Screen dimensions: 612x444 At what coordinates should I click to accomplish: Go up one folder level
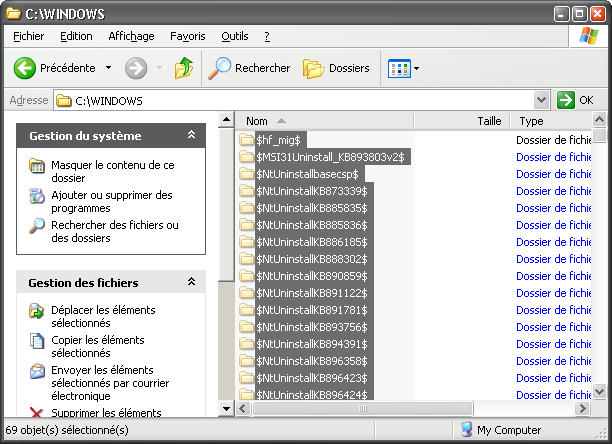(184, 68)
